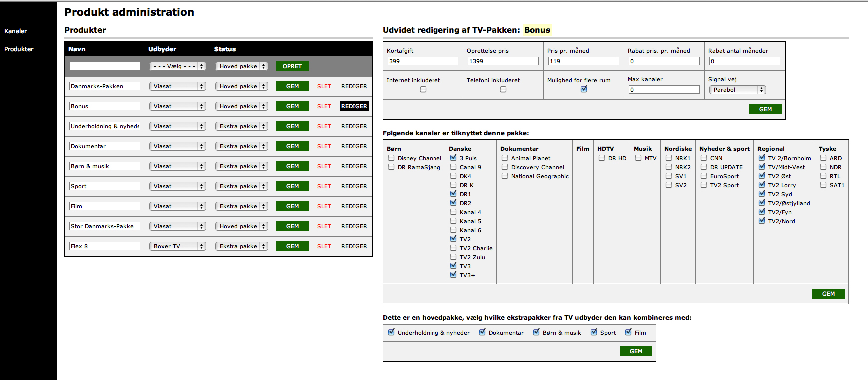Image resolution: width=868 pixels, height=380 pixels.
Task: Click the Kortafgift input field
Action: pos(423,61)
